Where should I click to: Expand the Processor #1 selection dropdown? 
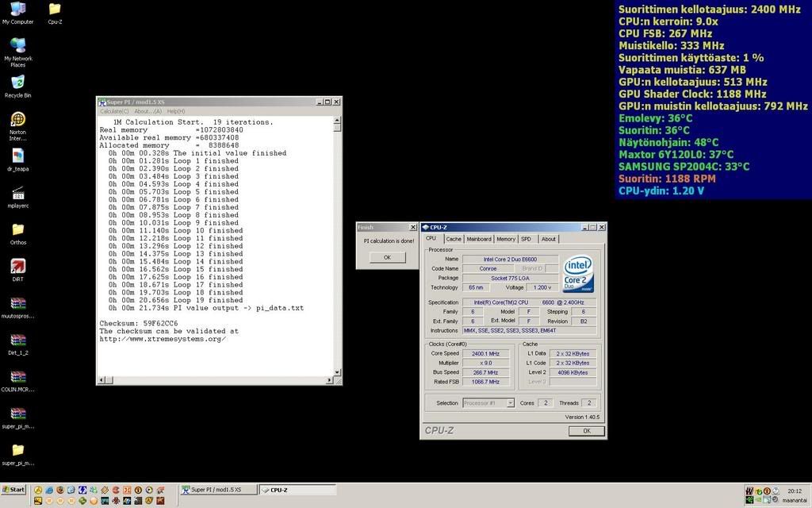click(x=510, y=403)
